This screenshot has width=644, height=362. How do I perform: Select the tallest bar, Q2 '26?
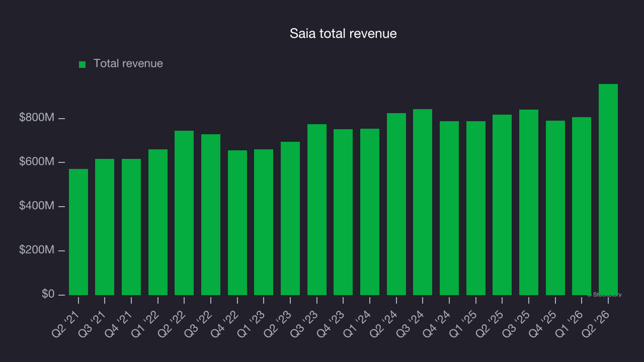(x=608, y=190)
